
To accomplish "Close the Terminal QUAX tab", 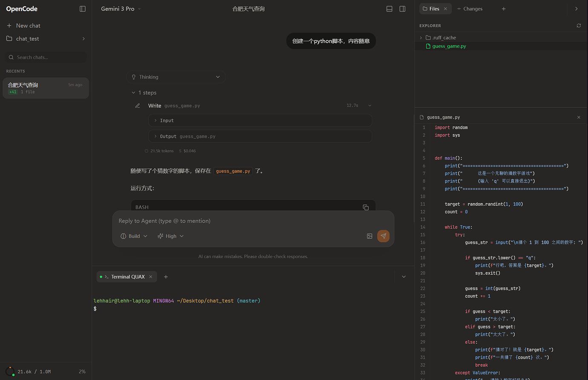I will point(151,277).
